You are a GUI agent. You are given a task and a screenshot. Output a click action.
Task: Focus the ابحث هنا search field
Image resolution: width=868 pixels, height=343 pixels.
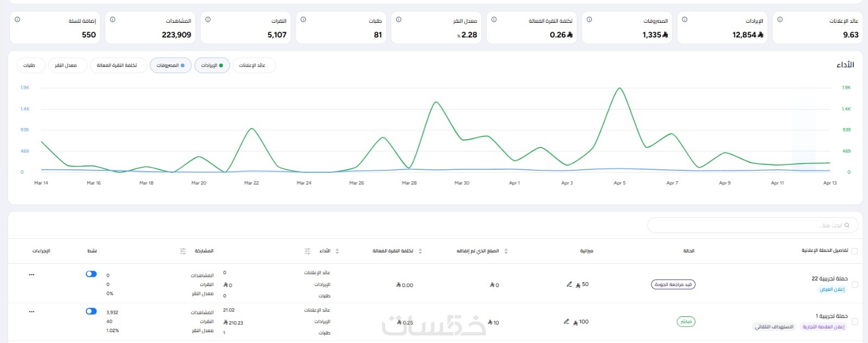click(753, 225)
